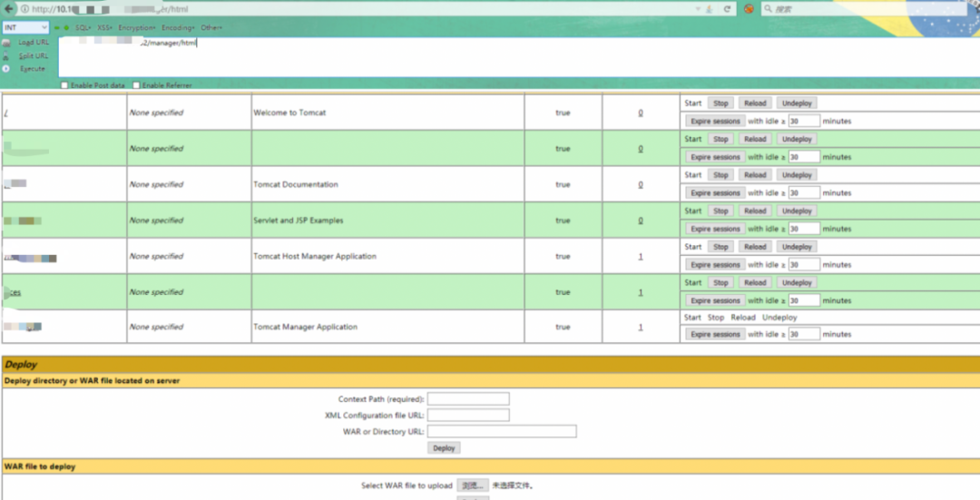Click the magnifier icon in search box

[x=769, y=9]
